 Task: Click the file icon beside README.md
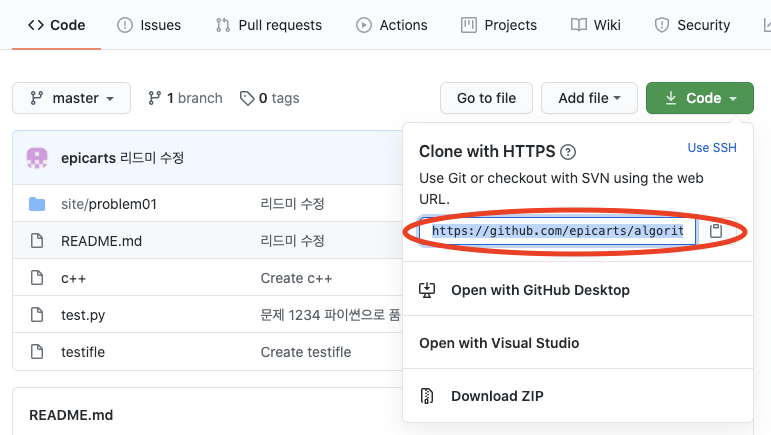pyautogui.click(x=37, y=241)
